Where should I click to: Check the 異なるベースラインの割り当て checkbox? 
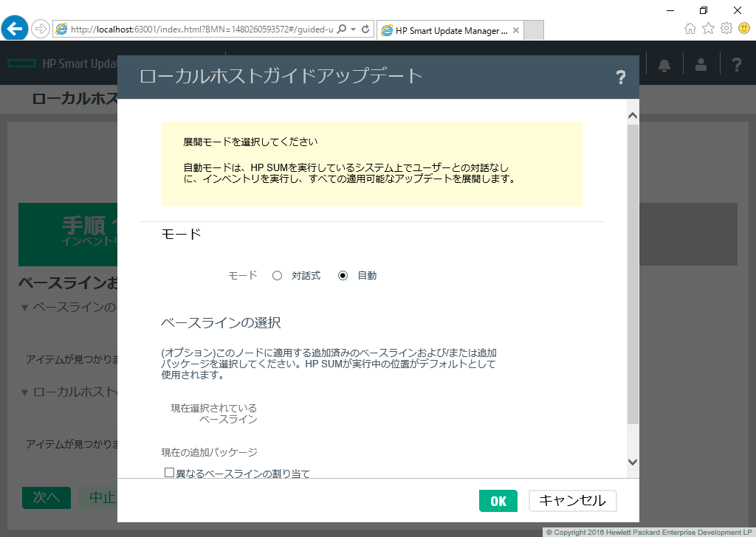[x=169, y=473]
